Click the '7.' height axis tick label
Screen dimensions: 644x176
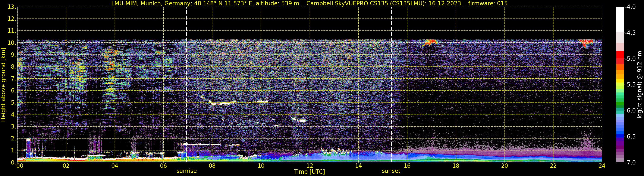[x=13, y=79]
